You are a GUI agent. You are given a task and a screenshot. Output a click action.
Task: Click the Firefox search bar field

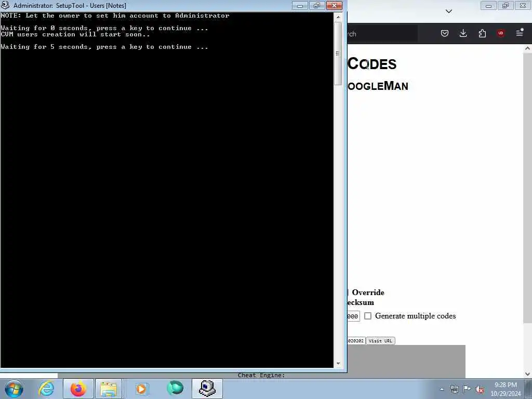pyautogui.click(x=382, y=34)
